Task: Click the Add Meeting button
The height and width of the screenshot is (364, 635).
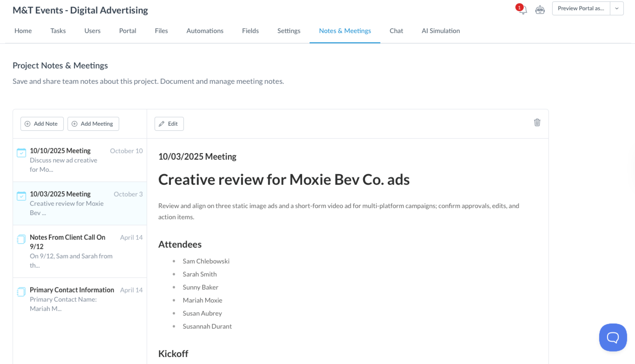Action: (x=93, y=124)
